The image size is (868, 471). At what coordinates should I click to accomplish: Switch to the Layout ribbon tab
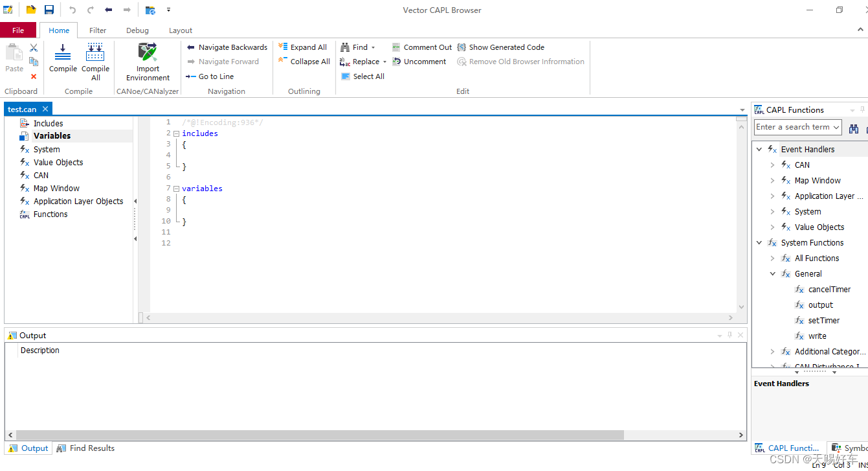pos(181,30)
